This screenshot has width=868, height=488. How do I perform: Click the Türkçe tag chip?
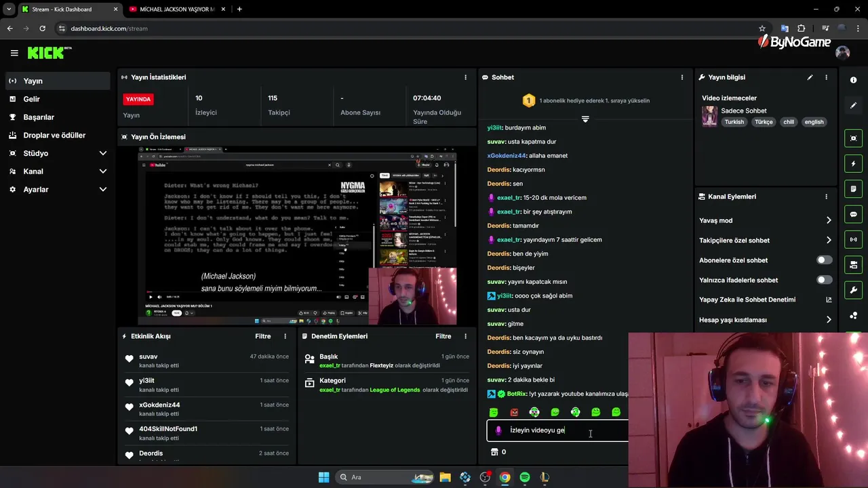(x=764, y=122)
